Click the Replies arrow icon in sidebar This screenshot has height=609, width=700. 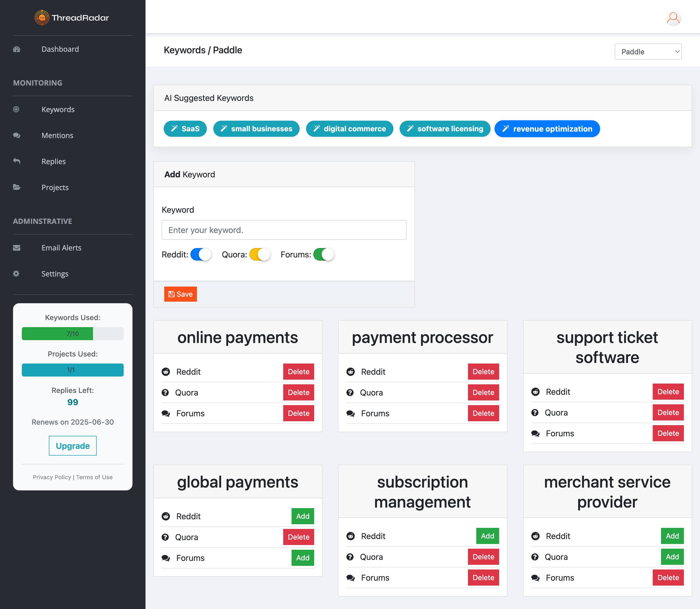click(17, 161)
